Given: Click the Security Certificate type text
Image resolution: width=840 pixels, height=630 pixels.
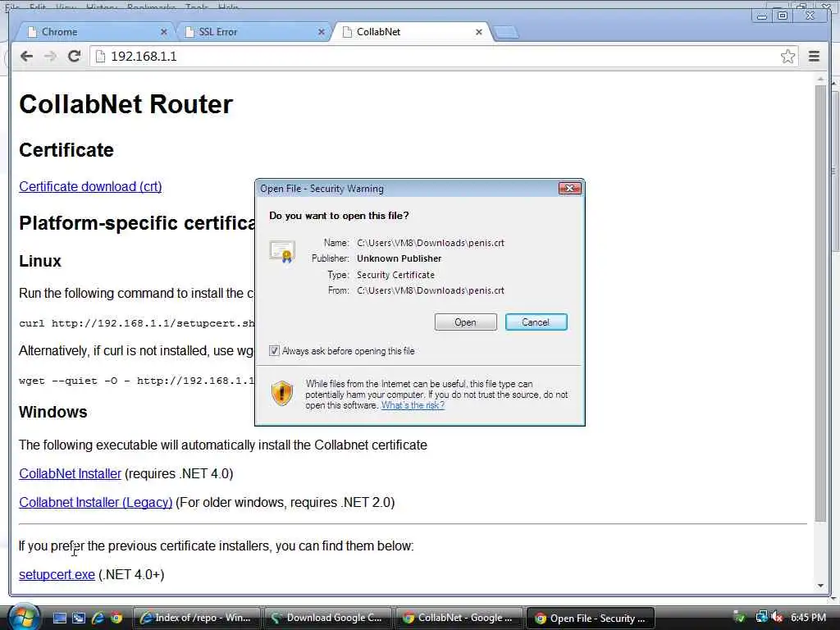Looking at the screenshot, I should coord(395,275).
